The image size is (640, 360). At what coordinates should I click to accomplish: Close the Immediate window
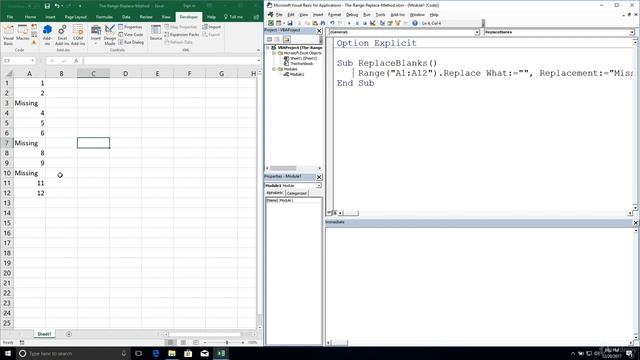pyautogui.click(x=635, y=222)
